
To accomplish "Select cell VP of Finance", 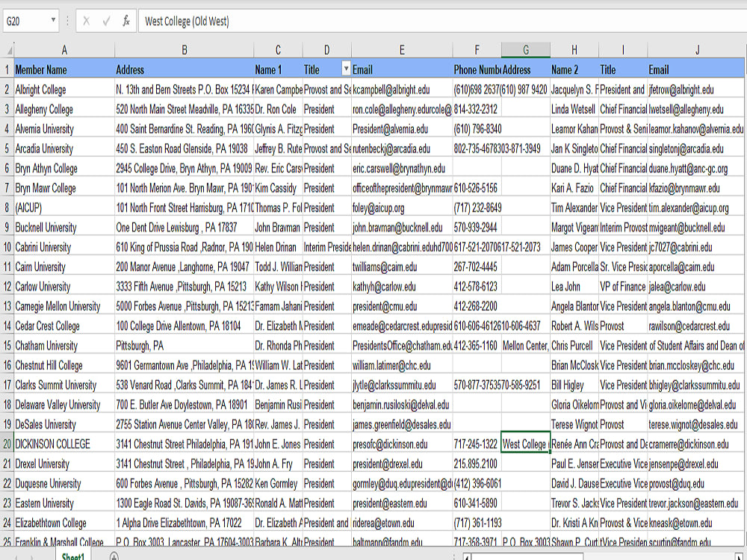I will (623, 286).
